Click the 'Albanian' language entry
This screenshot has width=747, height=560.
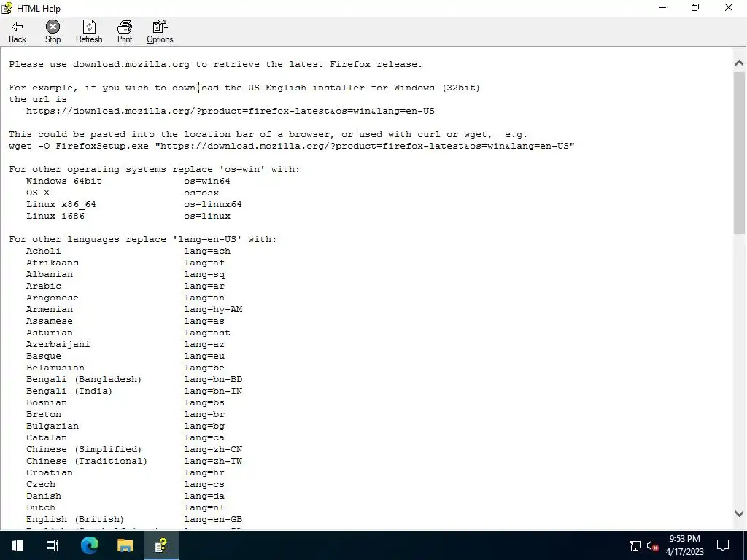click(x=50, y=274)
